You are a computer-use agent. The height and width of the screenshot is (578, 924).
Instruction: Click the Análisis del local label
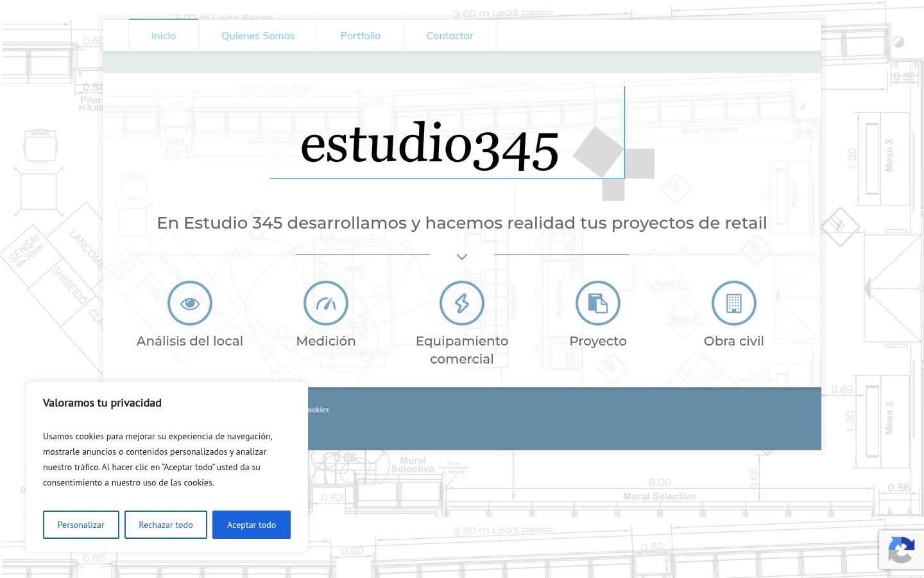tap(190, 341)
